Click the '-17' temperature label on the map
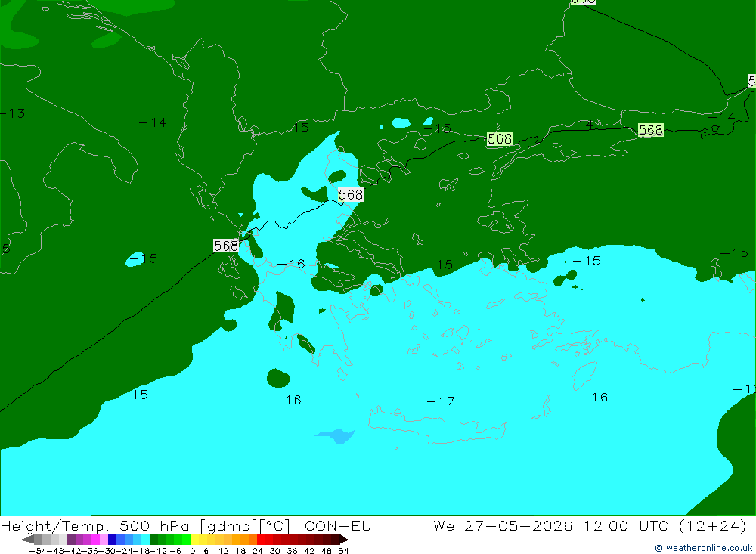 pyautogui.click(x=441, y=401)
